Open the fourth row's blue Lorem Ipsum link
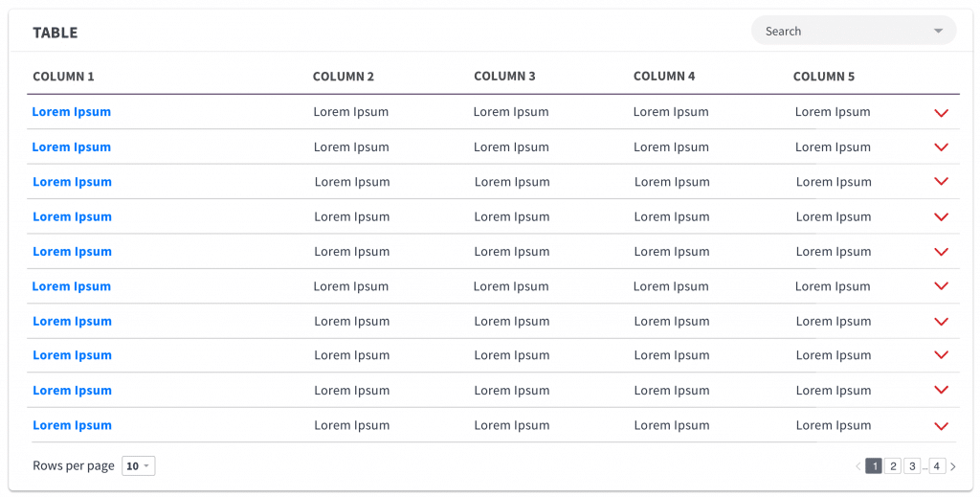 coord(72,217)
